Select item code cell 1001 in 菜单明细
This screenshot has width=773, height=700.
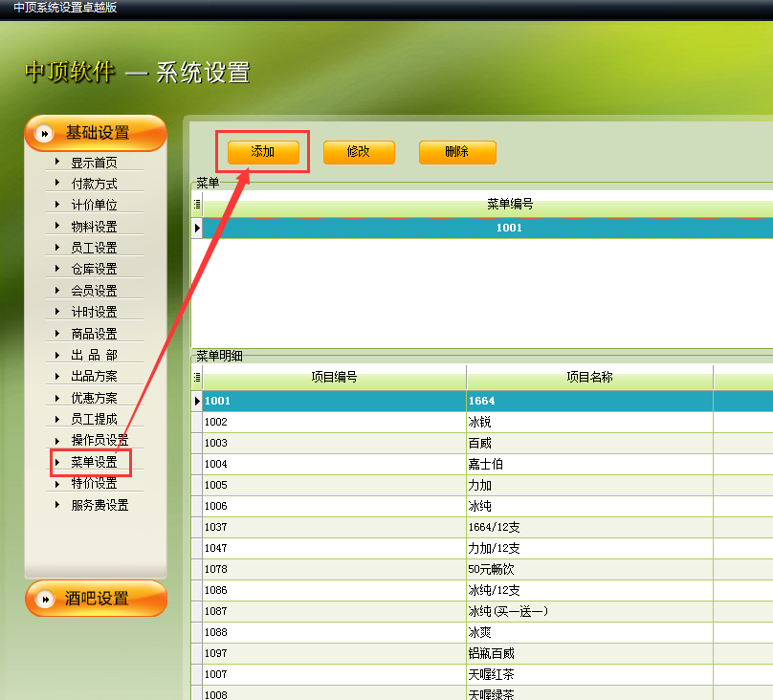click(x=334, y=401)
